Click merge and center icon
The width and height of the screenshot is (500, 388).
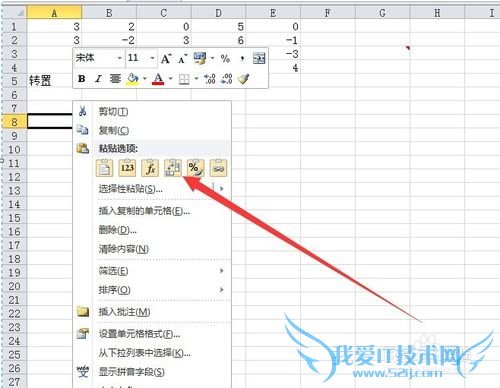259,58
